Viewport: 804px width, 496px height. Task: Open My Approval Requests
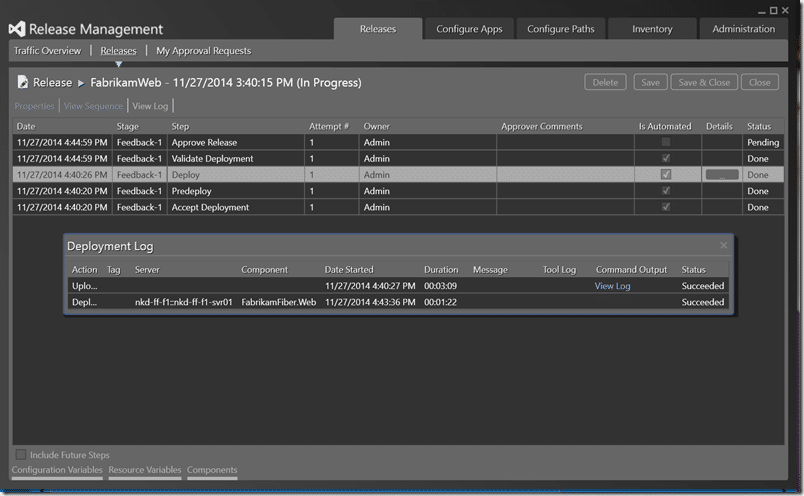coord(204,51)
